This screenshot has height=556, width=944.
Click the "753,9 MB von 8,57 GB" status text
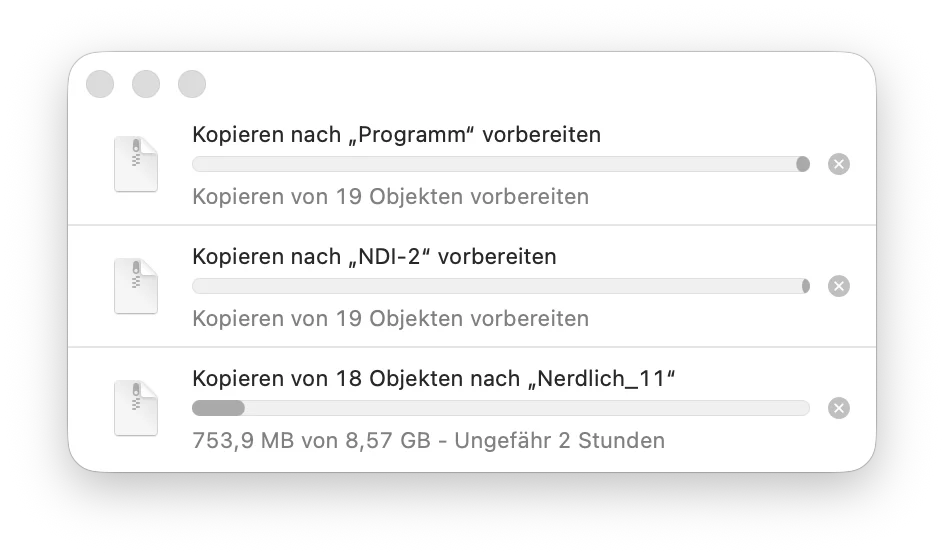[310, 440]
